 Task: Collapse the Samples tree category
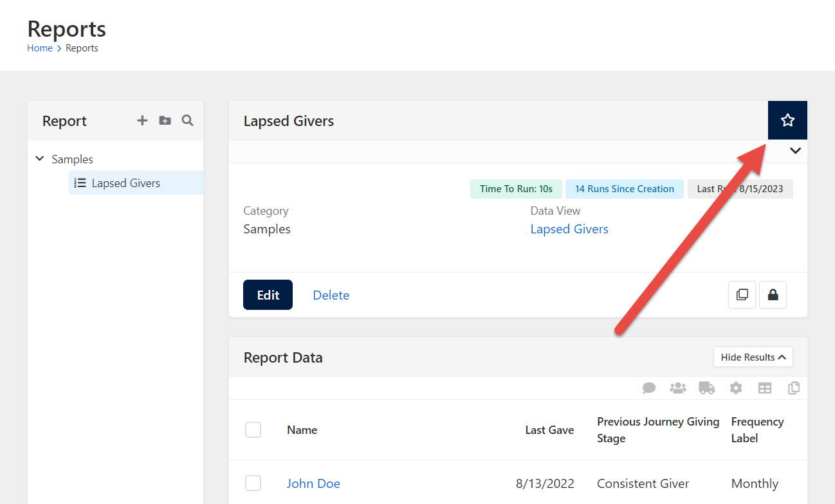click(x=39, y=159)
